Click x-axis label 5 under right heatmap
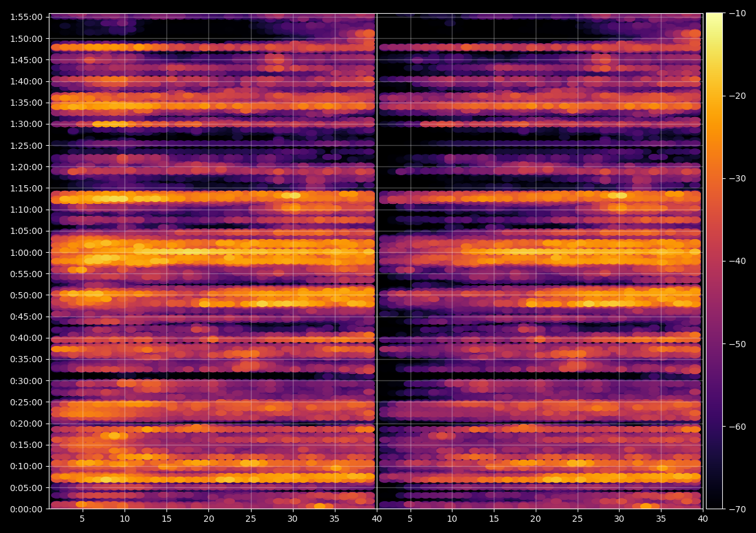Image resolution: width=756 pixels, height=533 pixels. click(410, 519)
